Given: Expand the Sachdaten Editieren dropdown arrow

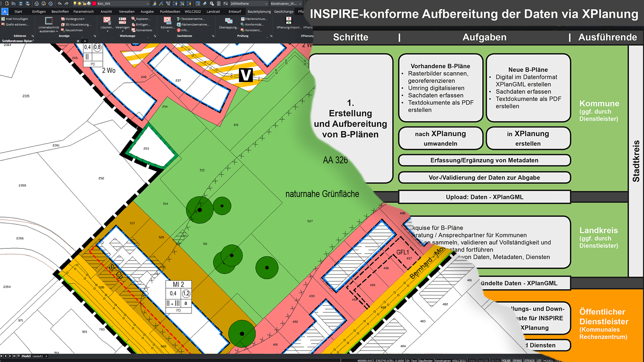Looking at the screenshot, I should 167,31.
